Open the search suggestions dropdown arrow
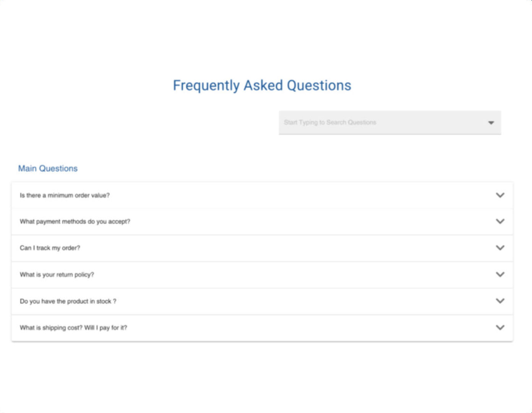The image size is (532, 413). pos(491,122)
